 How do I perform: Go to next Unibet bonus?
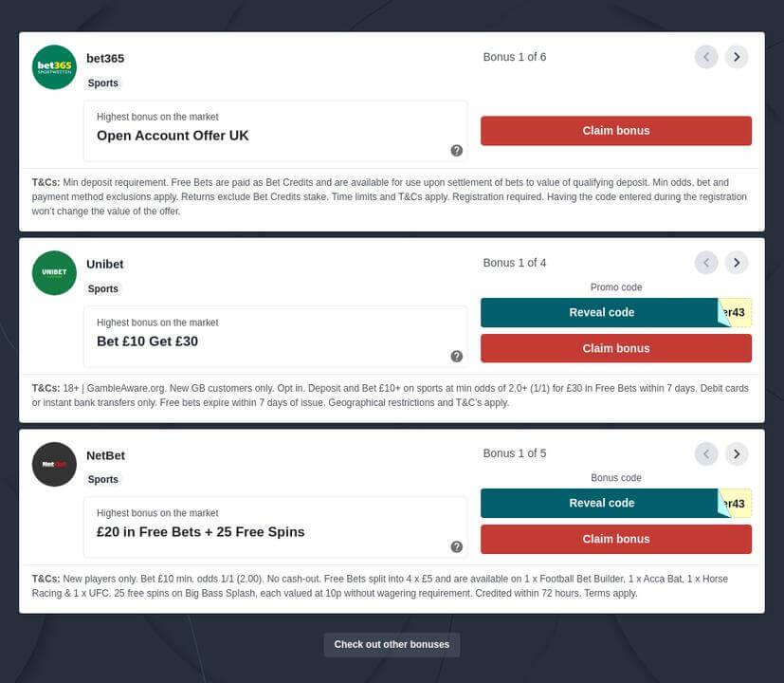tap(737, 263)
